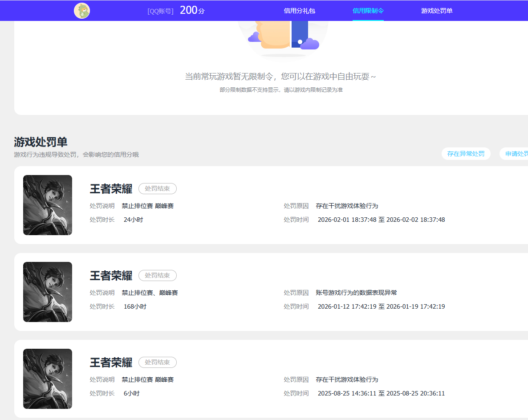This screenshot has width=528, height=420.
Task: Click 禁止排位赛、巅峰赛 description text
Action: pyautogui.click(x=150, y=293)
